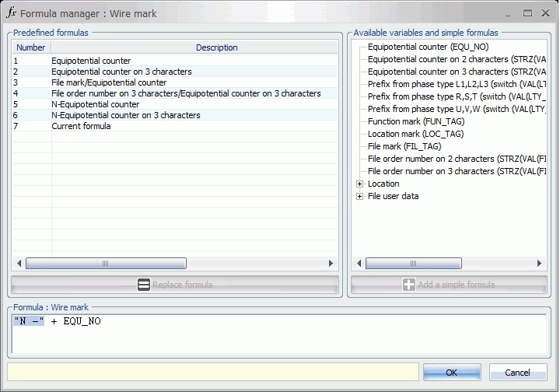Select Function mark (FUN_TAG) variable
Screen dimensions: 560x392
point(416,122)
